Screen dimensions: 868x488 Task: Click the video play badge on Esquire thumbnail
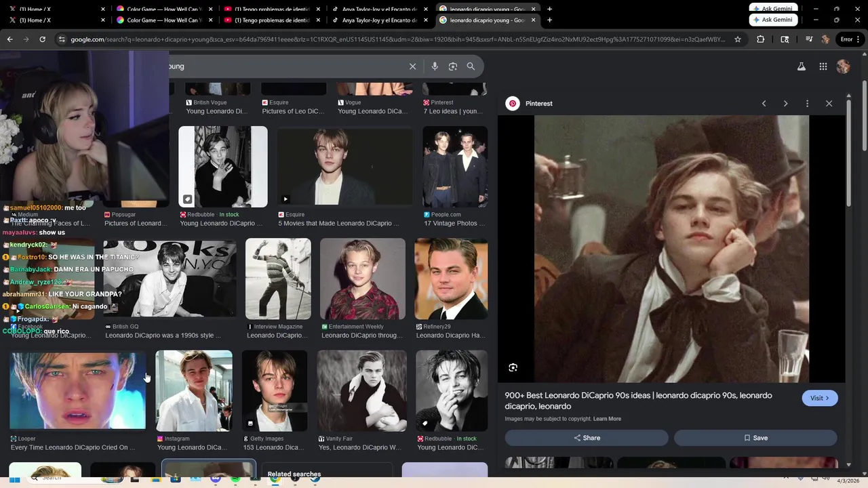pyautogui.click(x=285, y=199)
